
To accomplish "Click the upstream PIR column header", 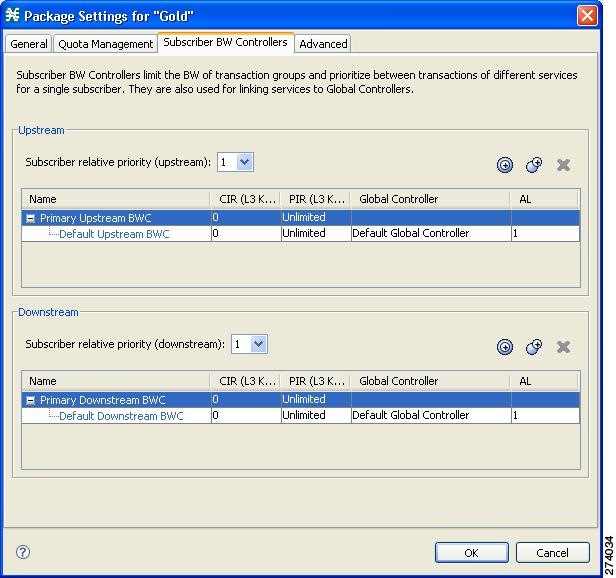I will click(316, 199).
